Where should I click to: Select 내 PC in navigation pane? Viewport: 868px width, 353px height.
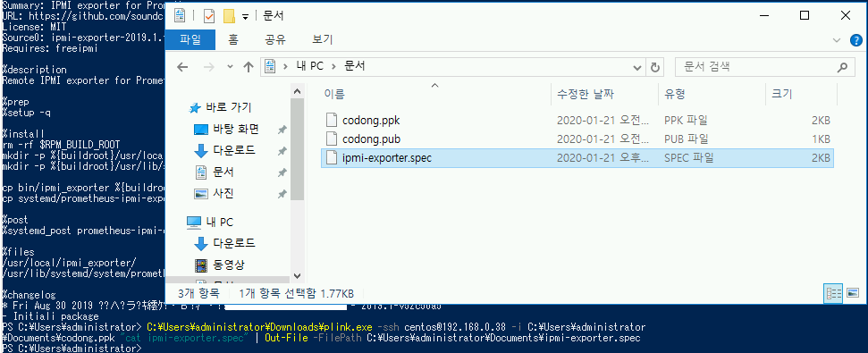219,223
